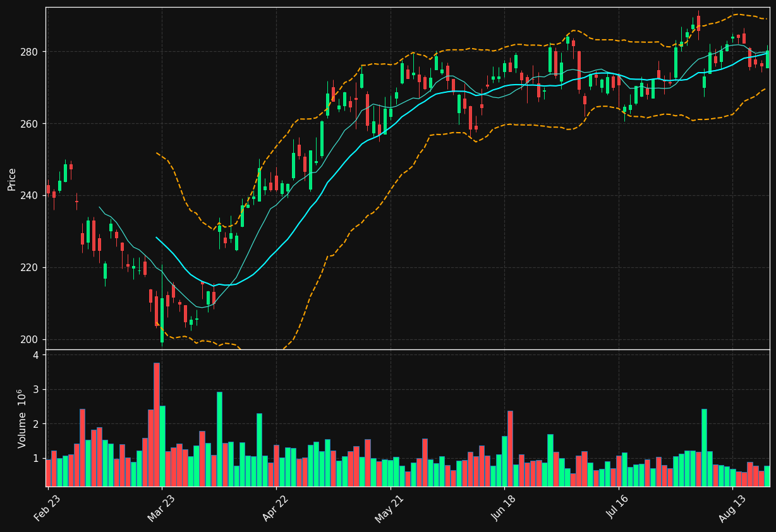Viewport: 776px width, 532px height.
Task: Click the volume axis label 4
Action: pos(36,355)
